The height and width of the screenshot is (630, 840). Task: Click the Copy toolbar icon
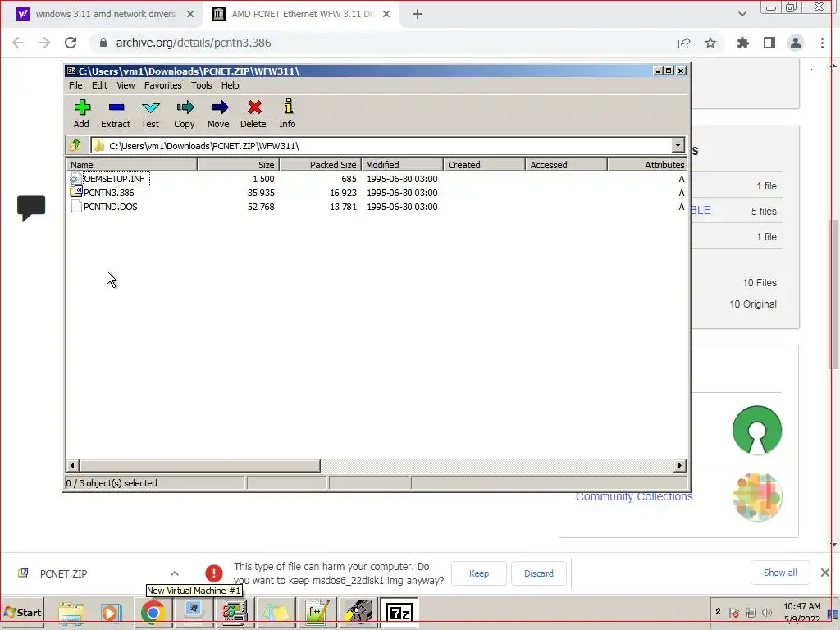[185, 107]
